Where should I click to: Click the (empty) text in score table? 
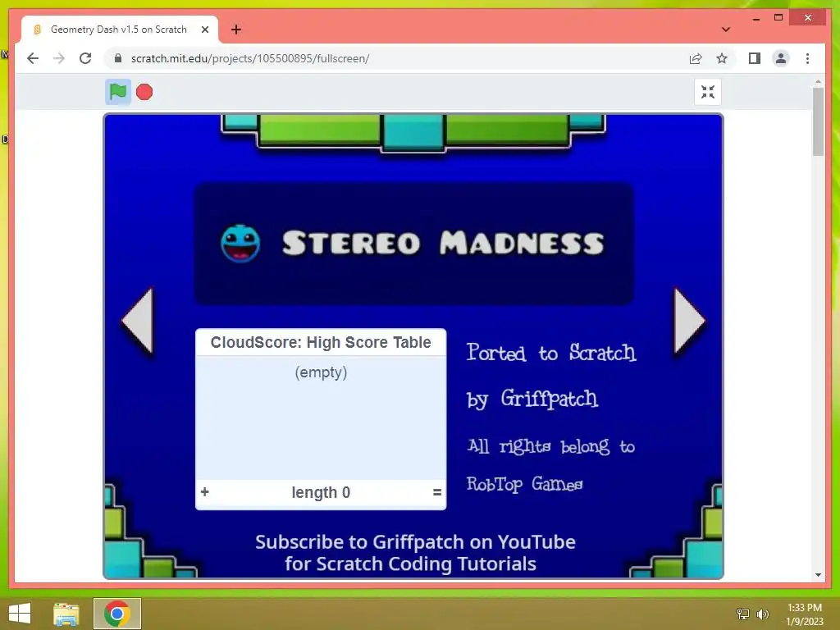pos(321,372)
